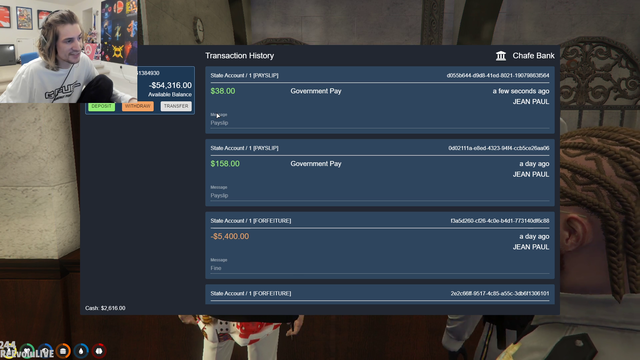
Task: Click the $38.00 card's State Account PAYSLIP header
Action: [x=244, y=76]
